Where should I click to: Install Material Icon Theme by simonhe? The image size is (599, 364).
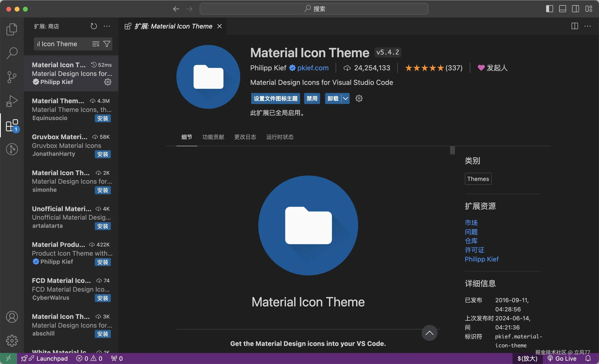tap(103, 190)
